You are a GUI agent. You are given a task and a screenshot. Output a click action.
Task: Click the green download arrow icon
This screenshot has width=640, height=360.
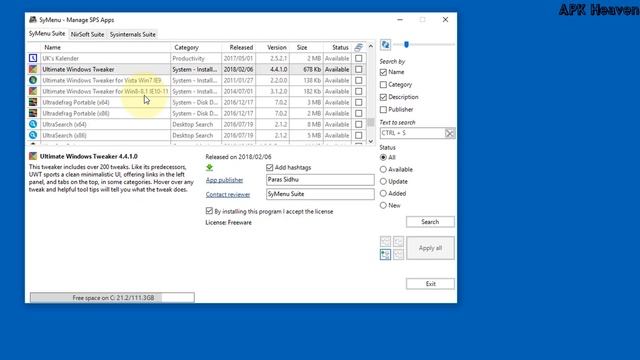(x=209, y=167)
